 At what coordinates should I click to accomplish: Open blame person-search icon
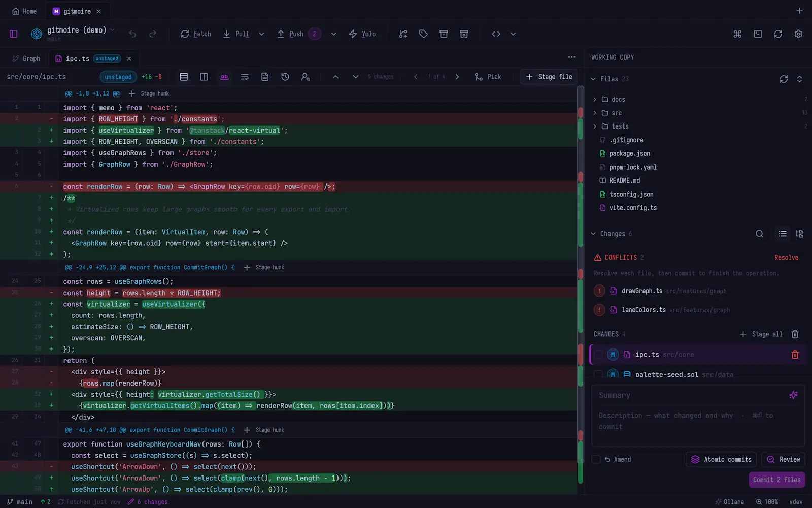click(306, 77)
